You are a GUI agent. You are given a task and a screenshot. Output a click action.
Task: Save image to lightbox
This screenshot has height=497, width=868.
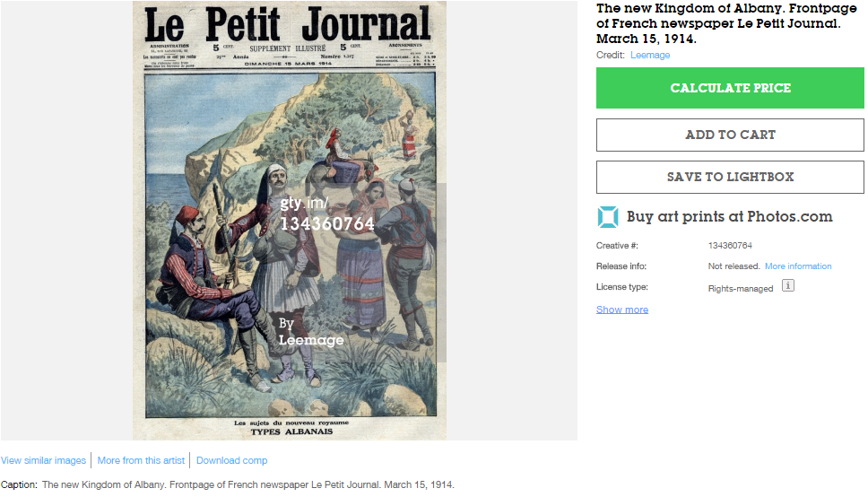730,177
